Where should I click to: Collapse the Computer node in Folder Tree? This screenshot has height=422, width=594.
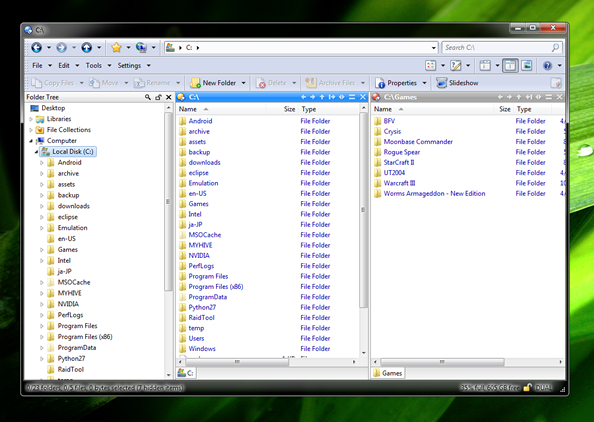pyautogui.click(x=31, y=141)
